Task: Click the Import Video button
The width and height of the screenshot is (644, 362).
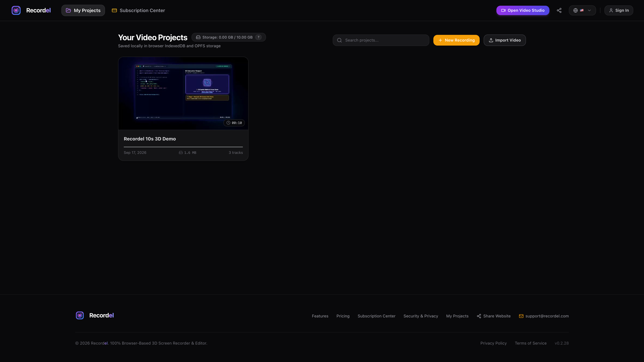Action: pyautogui.click(x=504, y=40)
